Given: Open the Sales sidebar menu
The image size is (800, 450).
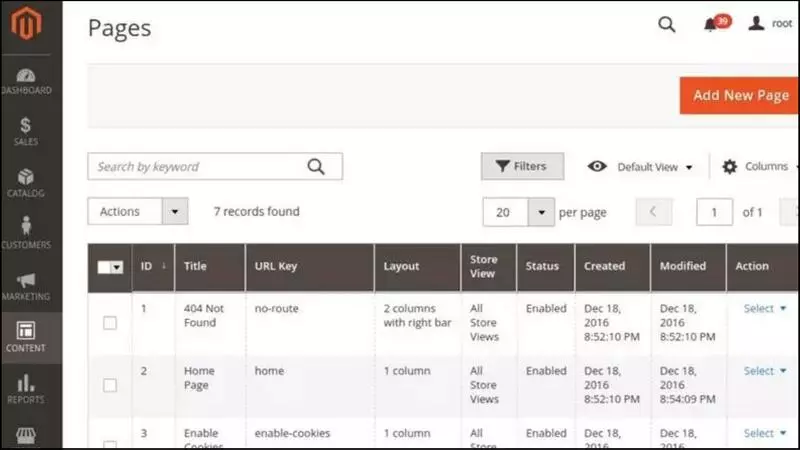Looking at the screenshot, I should pyautogui.click(x=26, y=132).
